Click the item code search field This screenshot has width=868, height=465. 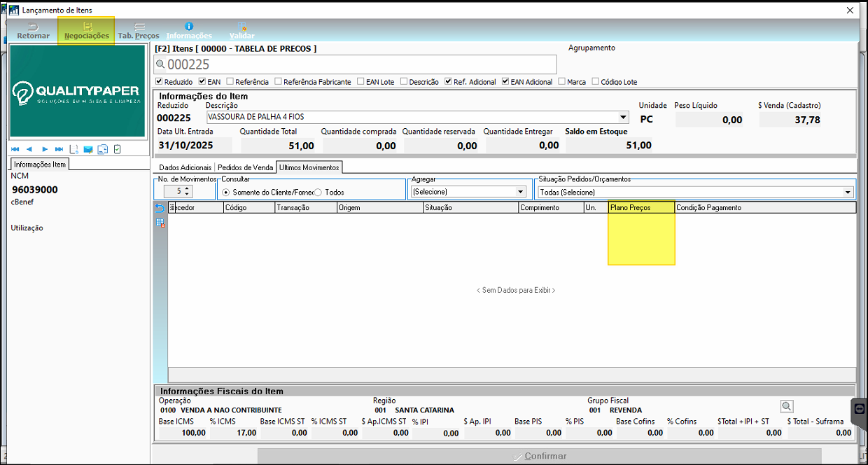(357, 64)
